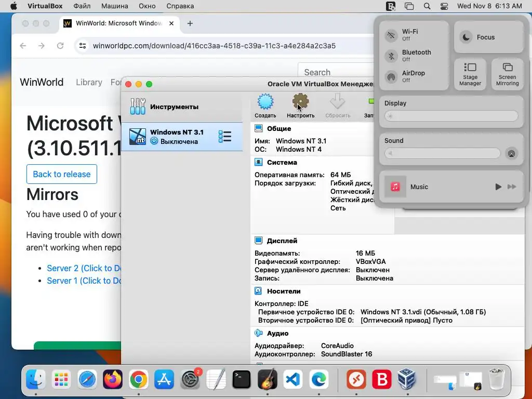Open the AirPlay audio output icon beside Sound
Image resolution: width=532 pixels, height=399 pixels.
tap(511, 153)
